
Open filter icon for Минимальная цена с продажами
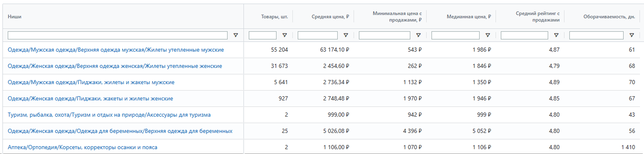pyautogui.click(x=418, y=35)
